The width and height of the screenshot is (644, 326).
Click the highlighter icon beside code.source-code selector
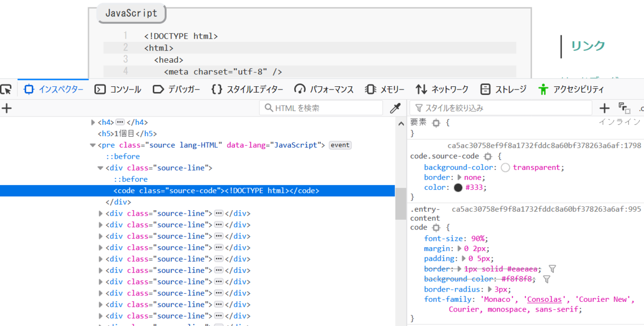tap(487, 157)
